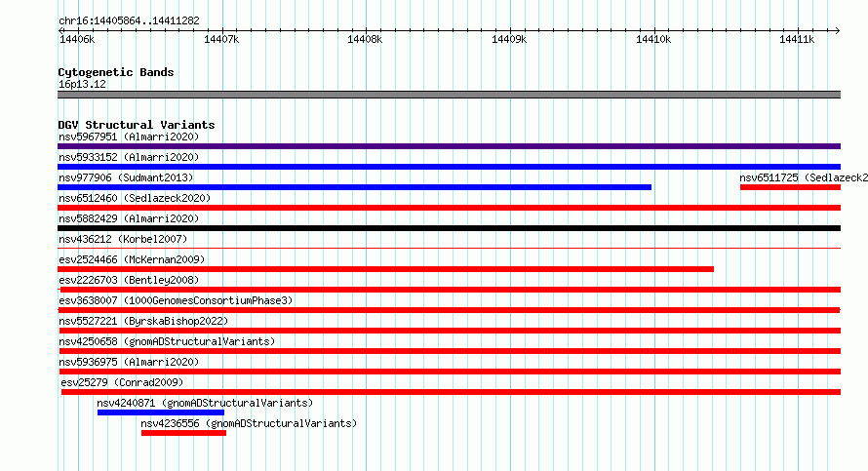Viewport: 868px width, 471px height.
Task: Click the nsv6512460 (Sedlazeck2020) label
Action: [x=135, y=198]
